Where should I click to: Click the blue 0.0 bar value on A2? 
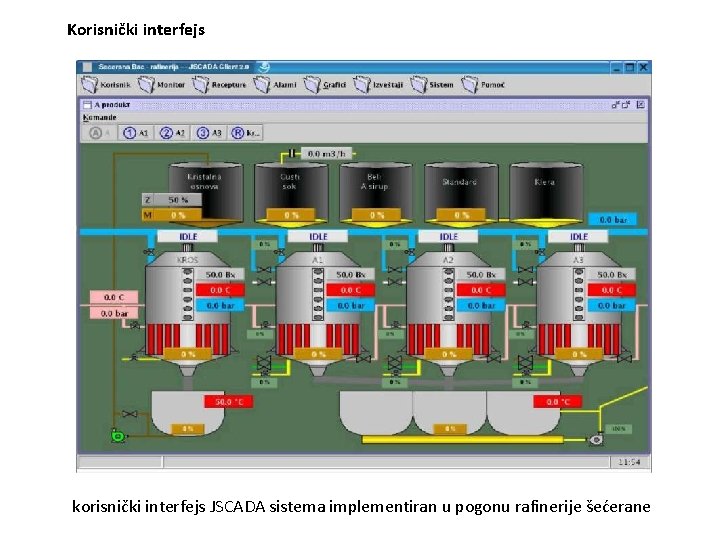481,305
